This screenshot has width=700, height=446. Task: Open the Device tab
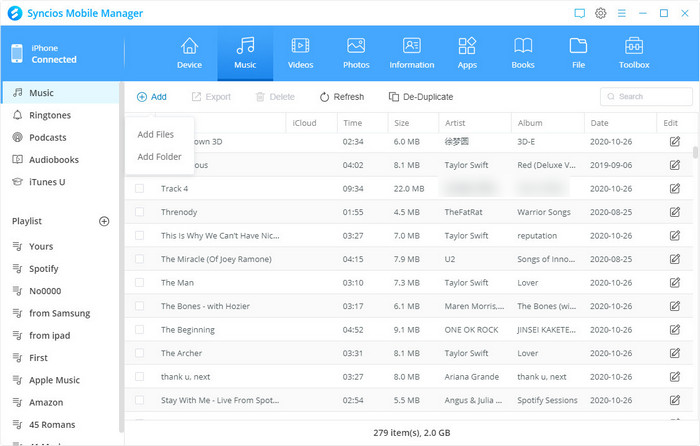[x=189, y=54]
